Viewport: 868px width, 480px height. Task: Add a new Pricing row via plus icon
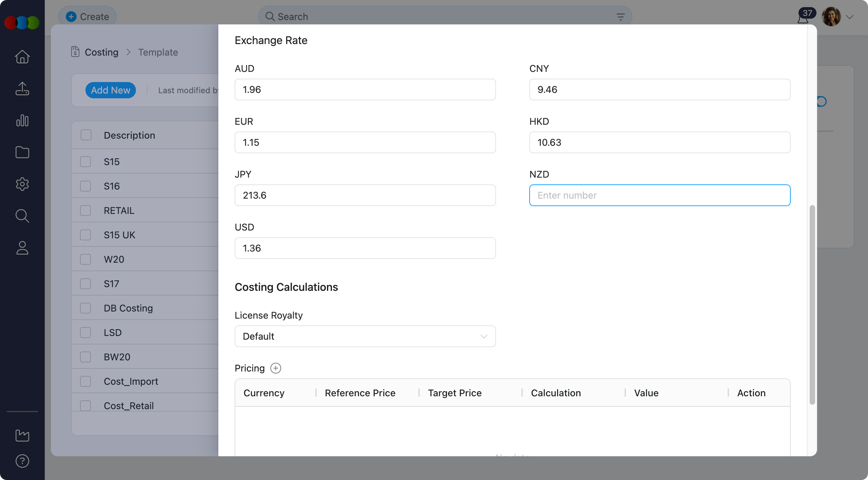[276, 368]
